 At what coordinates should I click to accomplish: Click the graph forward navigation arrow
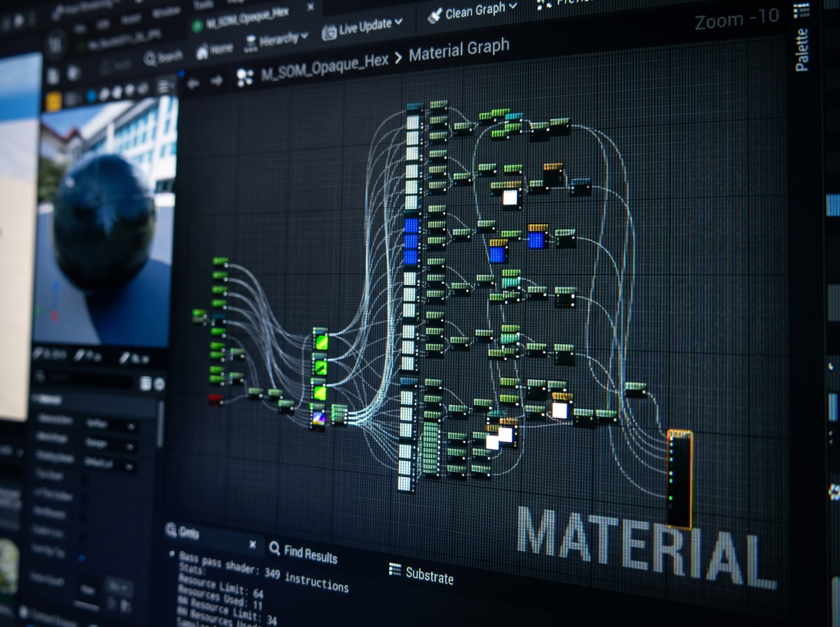(x=216, y=80)
